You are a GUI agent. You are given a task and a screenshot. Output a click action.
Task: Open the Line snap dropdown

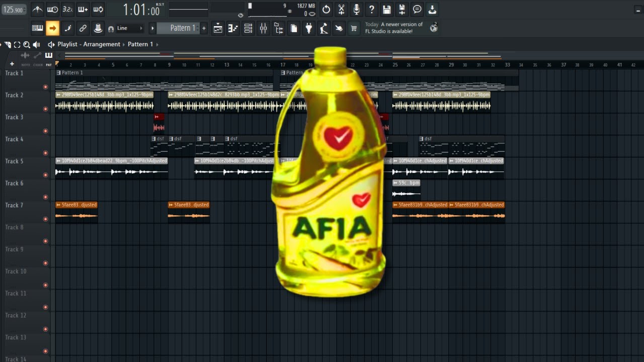[130, 29]
